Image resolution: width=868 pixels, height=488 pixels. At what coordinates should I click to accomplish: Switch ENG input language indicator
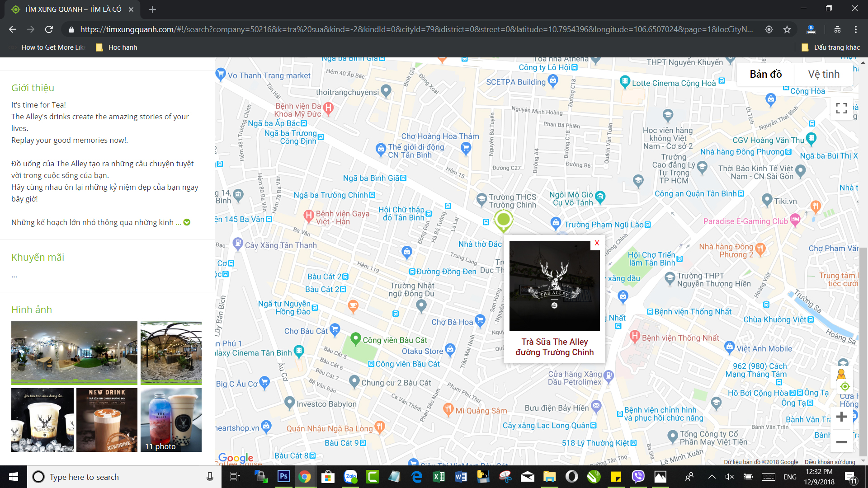(x=790, y=477)
